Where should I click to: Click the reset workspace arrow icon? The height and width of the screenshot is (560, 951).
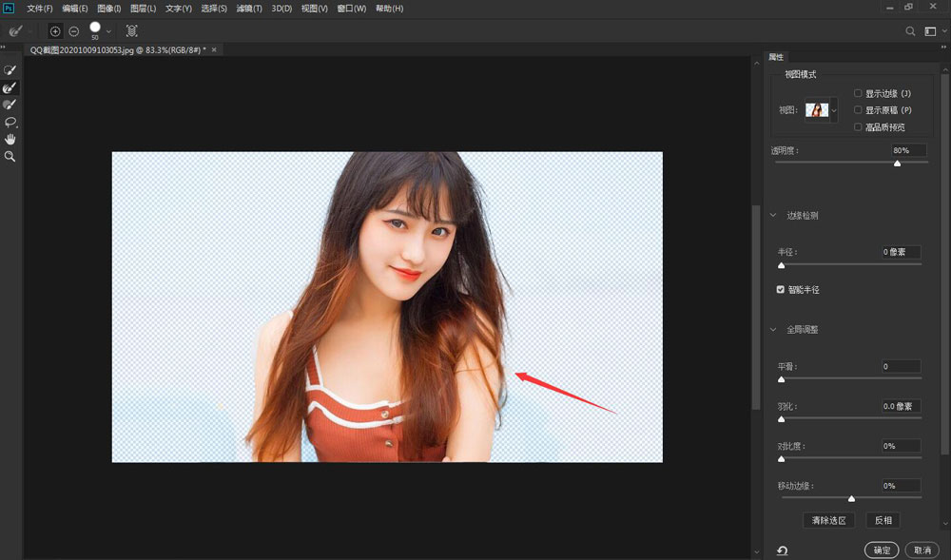(782, 550)
